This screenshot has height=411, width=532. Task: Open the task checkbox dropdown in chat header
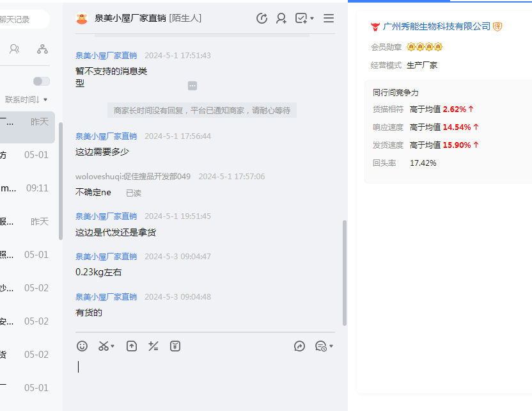point(304,19)
